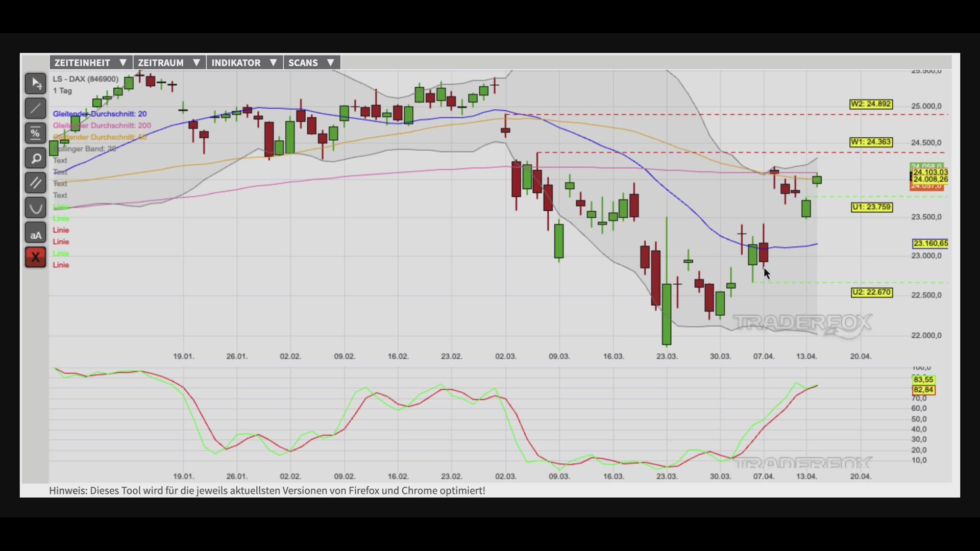Select the parallel channel lines tool
Screen dimensions: 980x551
[x=35, y=183]
